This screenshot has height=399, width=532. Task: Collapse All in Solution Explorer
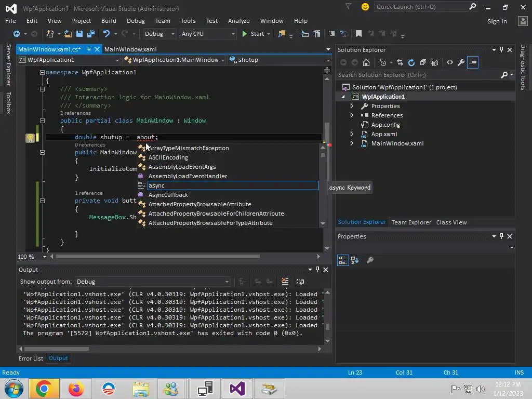point(423,62)
